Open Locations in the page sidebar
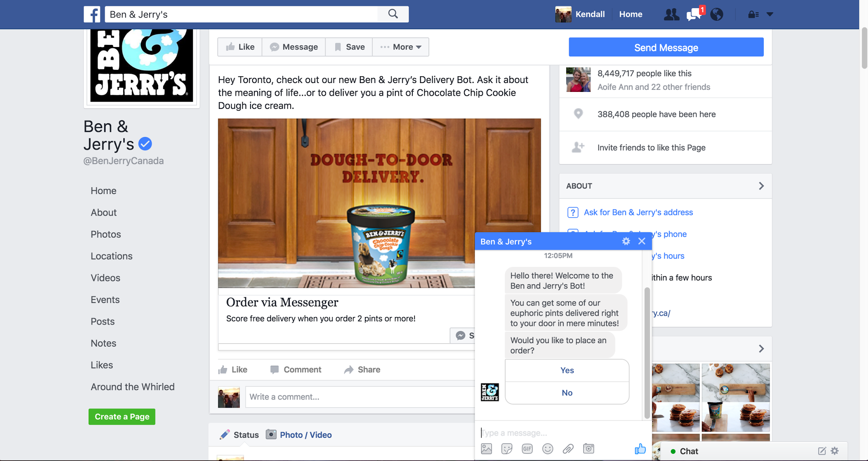The image size is (868, 461). (111, 256)
